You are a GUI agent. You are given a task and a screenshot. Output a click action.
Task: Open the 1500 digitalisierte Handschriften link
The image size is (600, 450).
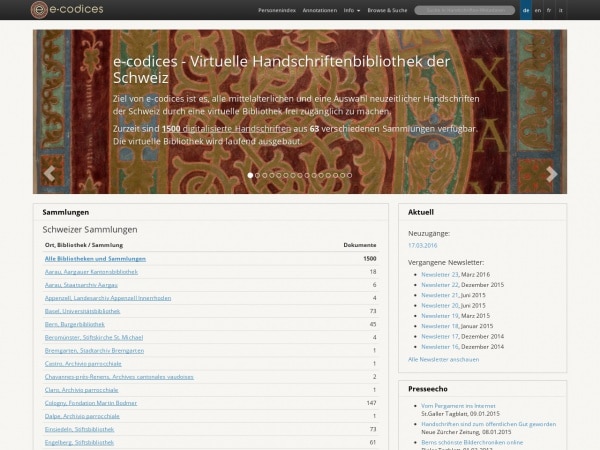click(227, 129)
